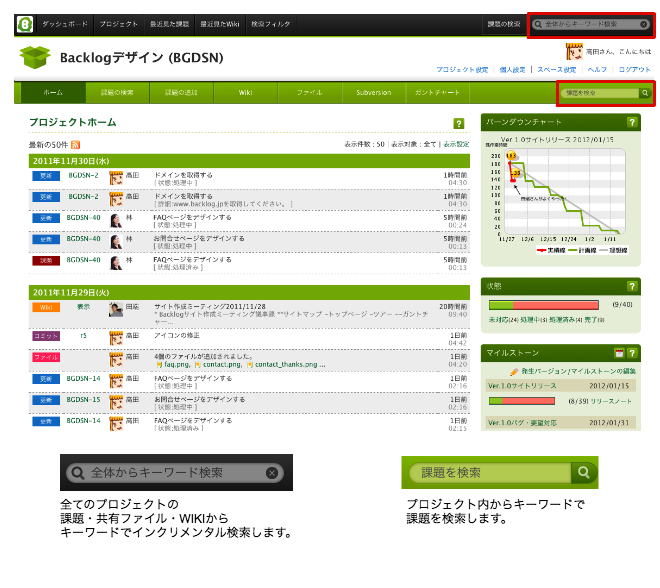The image size is (660, 588).
Task: Open リリースノート link
Action: (x=611, y=402)
